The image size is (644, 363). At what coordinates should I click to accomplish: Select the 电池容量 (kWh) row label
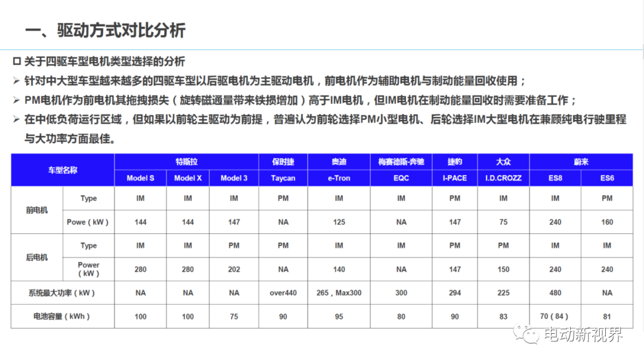63,316
